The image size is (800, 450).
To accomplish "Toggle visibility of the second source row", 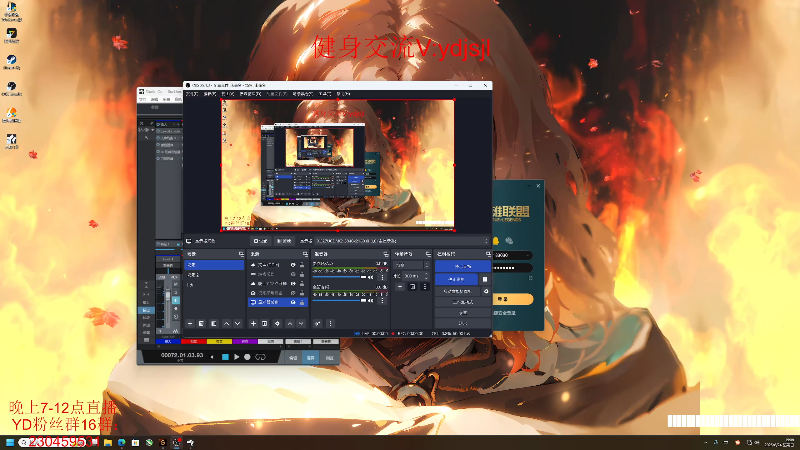I will (x=293, y=274).
